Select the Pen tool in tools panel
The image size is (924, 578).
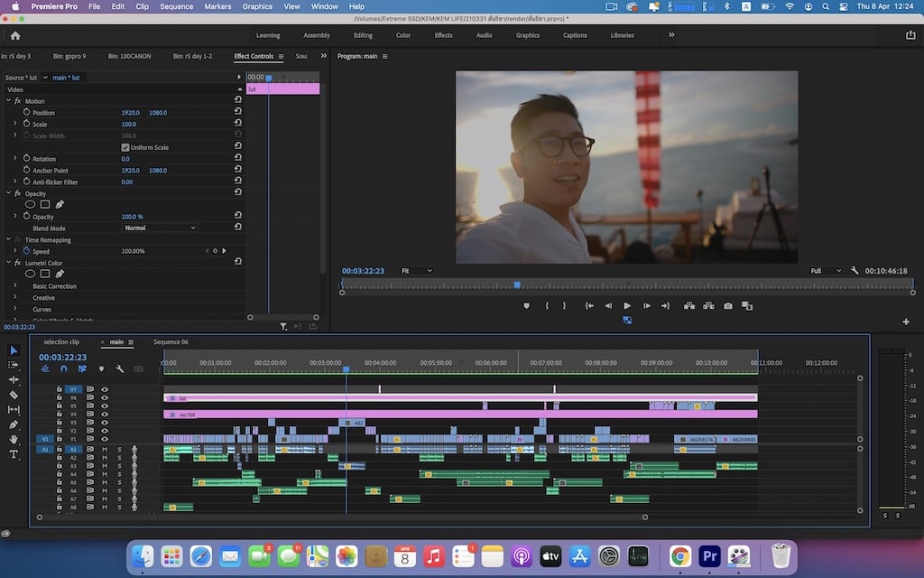click(x=14, y=424)
